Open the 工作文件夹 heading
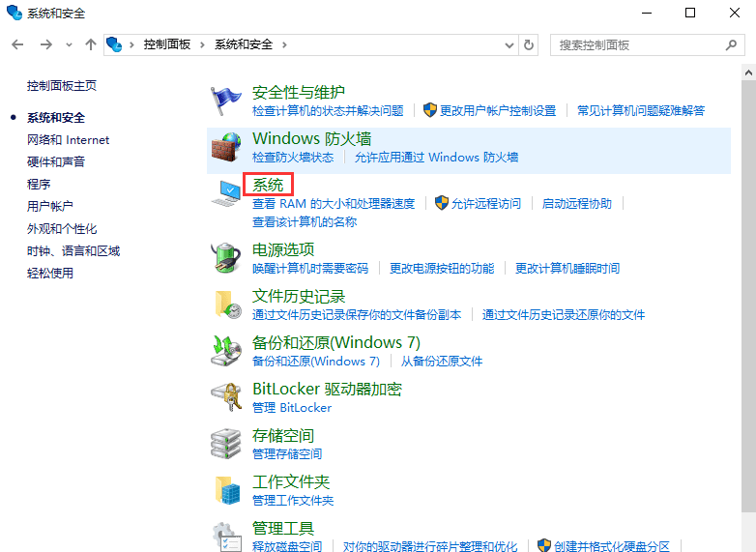Image resolution: width=756 pixels, height=552 pixels. point(291,482)
